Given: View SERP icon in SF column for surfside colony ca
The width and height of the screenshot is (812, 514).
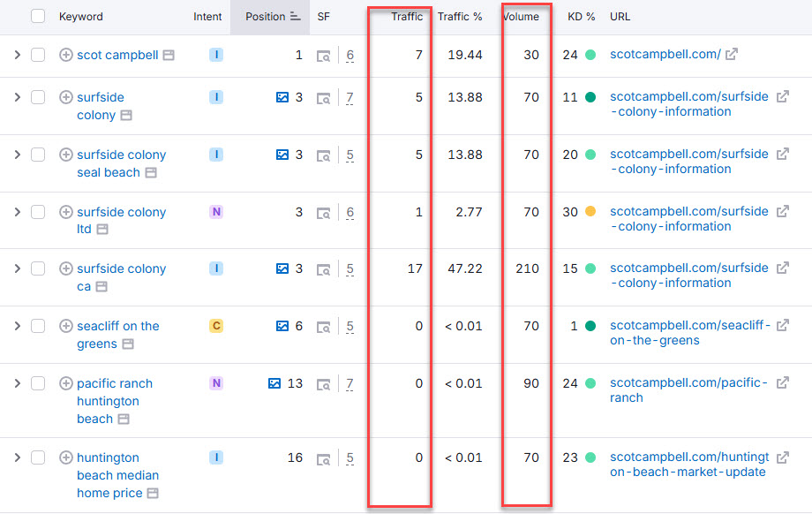Looking at the screenshot, I should [323, 269].
